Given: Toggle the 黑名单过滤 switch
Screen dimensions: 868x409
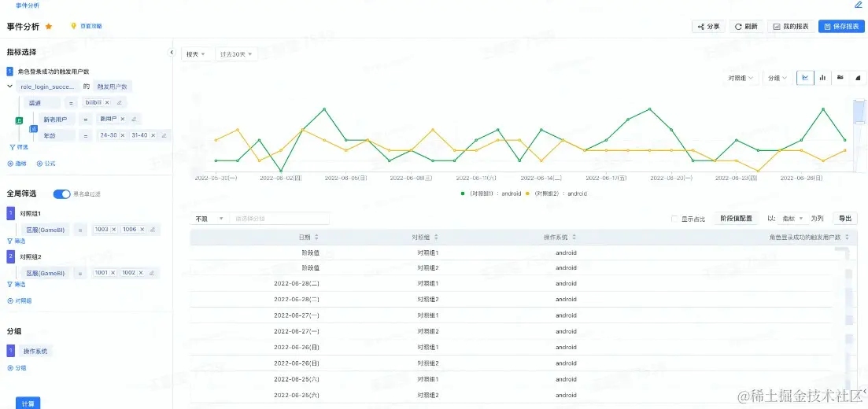Looking at the screenshot, I should pyautogui.click(x=61, y=193).
